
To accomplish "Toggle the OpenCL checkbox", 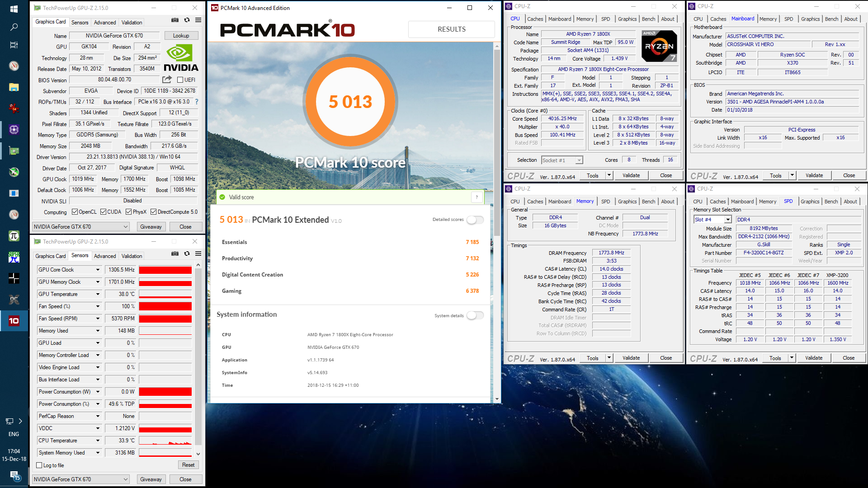I will (75, 212).
